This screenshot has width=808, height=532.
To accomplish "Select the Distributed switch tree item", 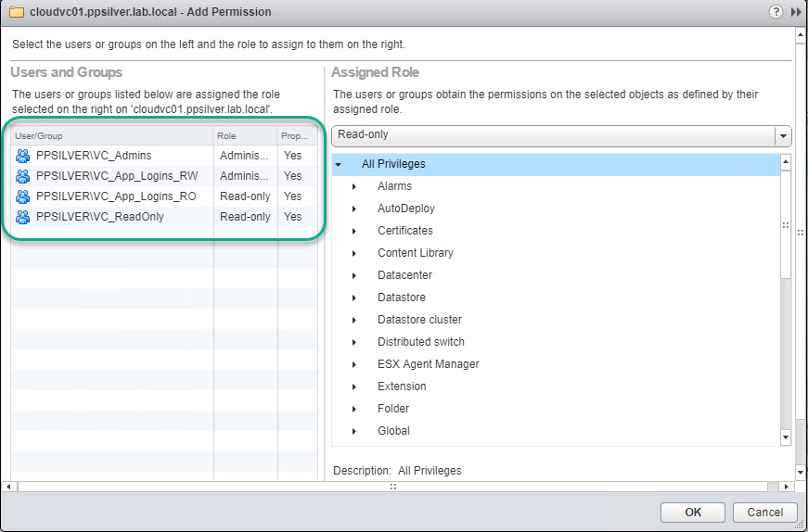I will [x=420, y=342].
